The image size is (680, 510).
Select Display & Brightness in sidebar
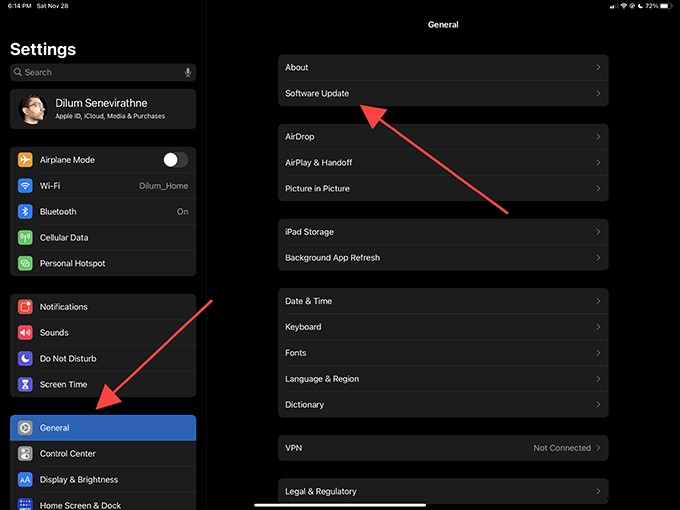click(x=103, y=480)
